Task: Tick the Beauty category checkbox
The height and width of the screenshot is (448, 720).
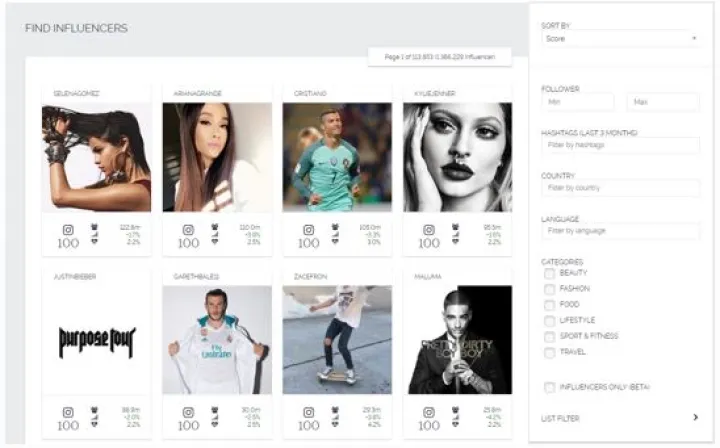Action: pyautogui.click(x=549, y=273)
